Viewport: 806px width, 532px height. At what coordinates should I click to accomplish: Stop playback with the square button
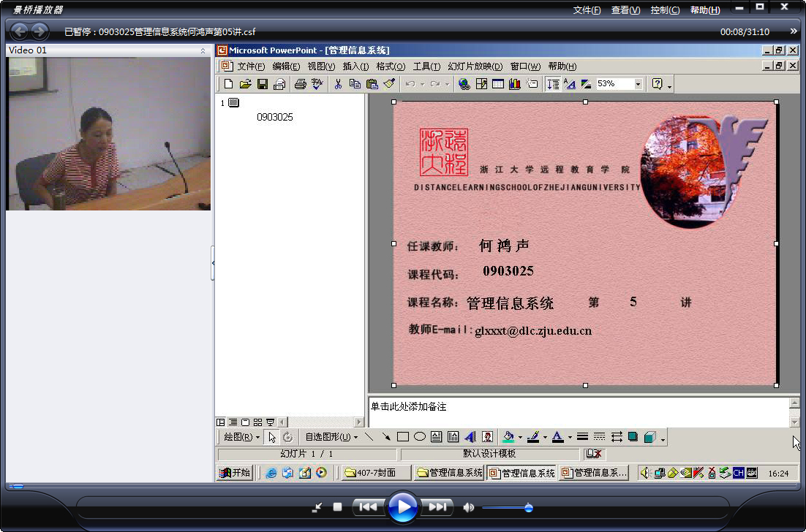[x=337, y=507]
